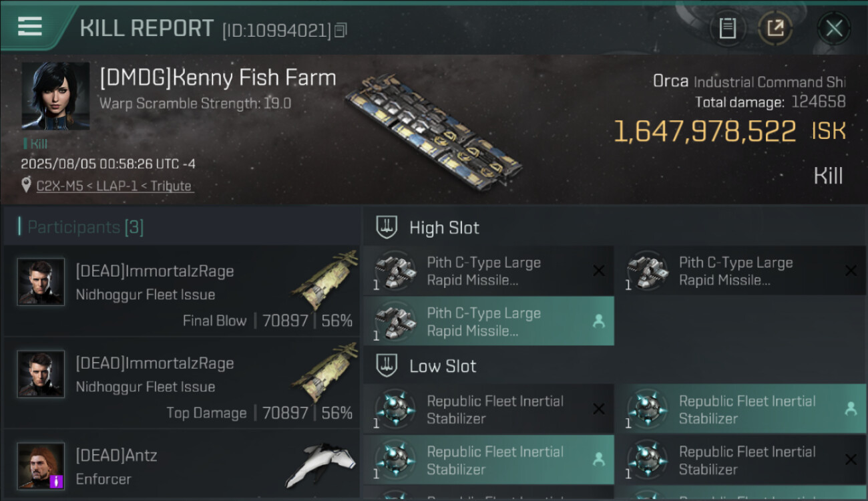Close the kill report window
Screen dimensions: 868x501
pyautogui.click(x=833, y=29)
